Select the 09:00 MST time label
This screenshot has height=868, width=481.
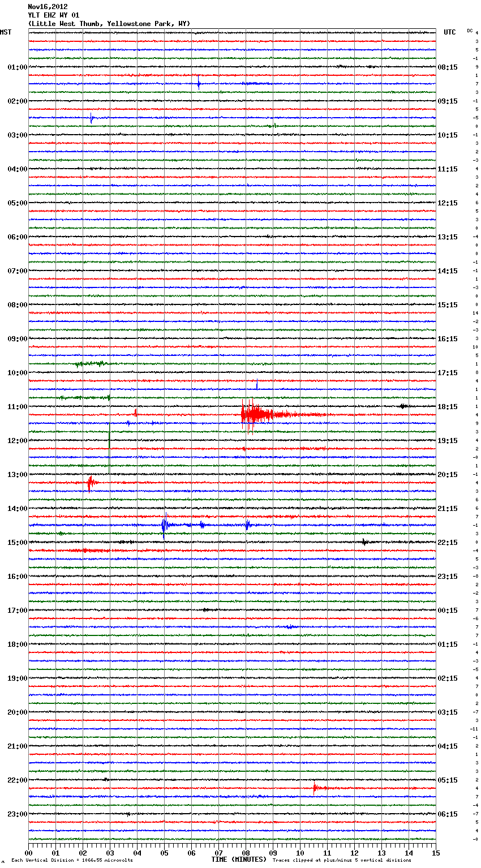[x=18, y=339]
